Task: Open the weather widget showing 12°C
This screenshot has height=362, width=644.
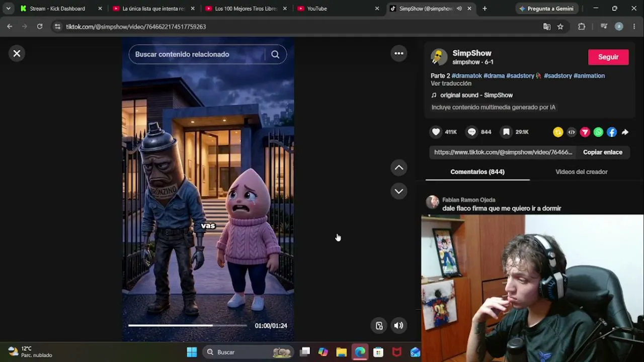Action: [30, 351]
